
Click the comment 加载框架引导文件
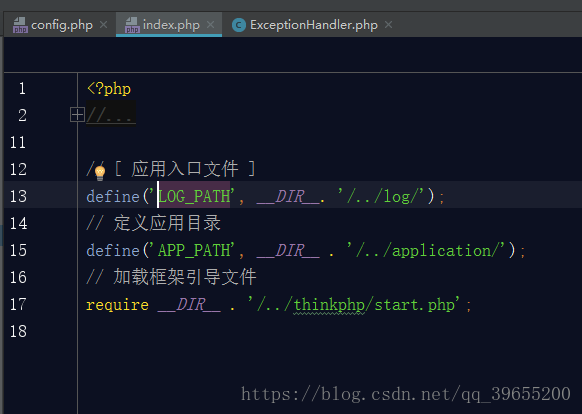[x=184, y=277]
